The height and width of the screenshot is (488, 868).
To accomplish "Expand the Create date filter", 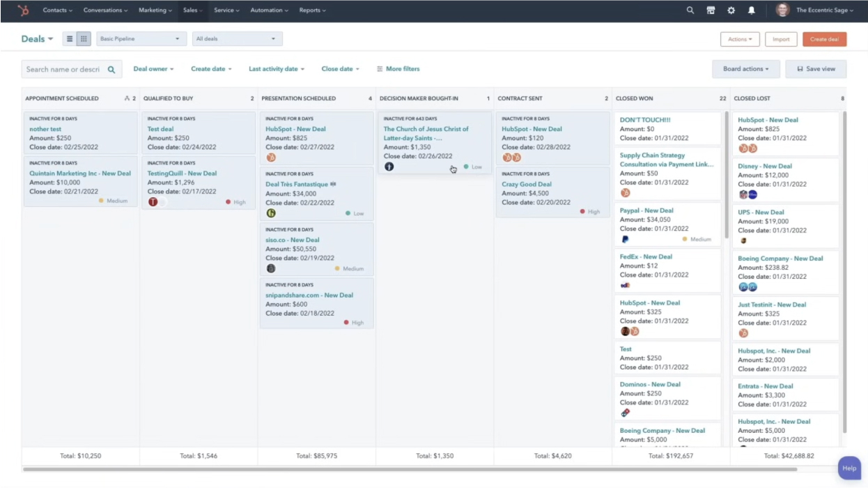I will click(211, 69).
